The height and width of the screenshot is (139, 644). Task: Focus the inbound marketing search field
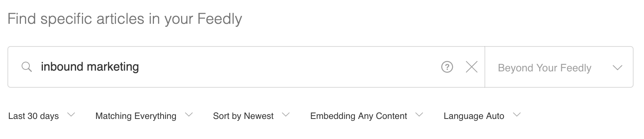tap(239, 67)
